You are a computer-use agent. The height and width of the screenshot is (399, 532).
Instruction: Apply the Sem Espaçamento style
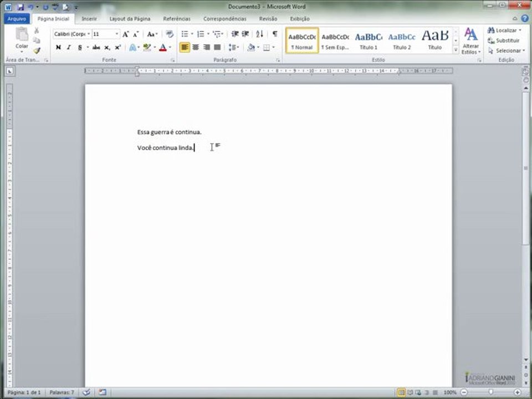(x=335, y=40)
